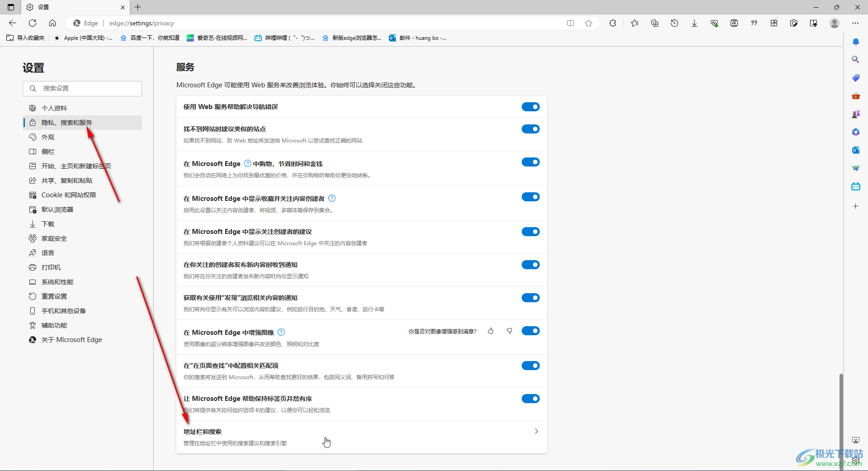Open 导入收藏夹 bookmark

[25, 38]
